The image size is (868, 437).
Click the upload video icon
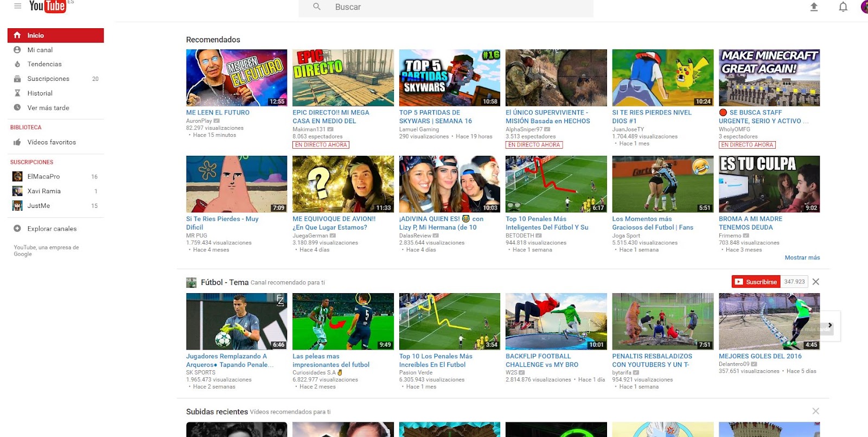(x=814, y=7)
